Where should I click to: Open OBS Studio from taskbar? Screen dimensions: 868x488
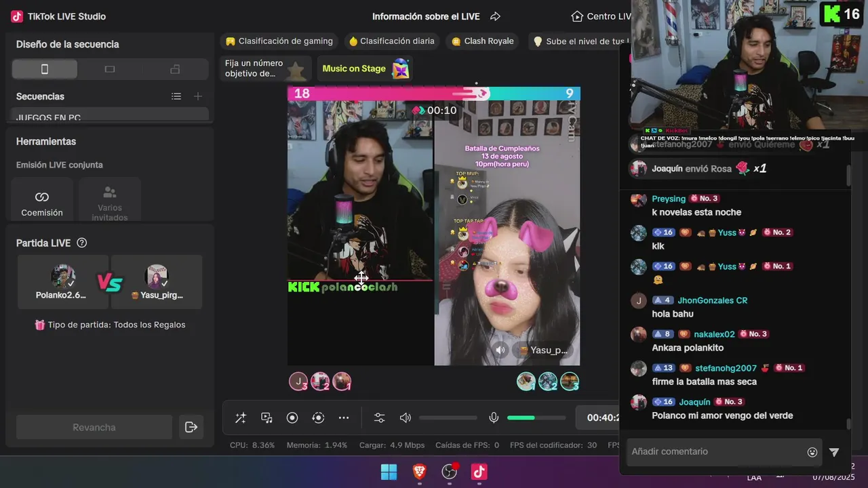(x=450, y=471)
